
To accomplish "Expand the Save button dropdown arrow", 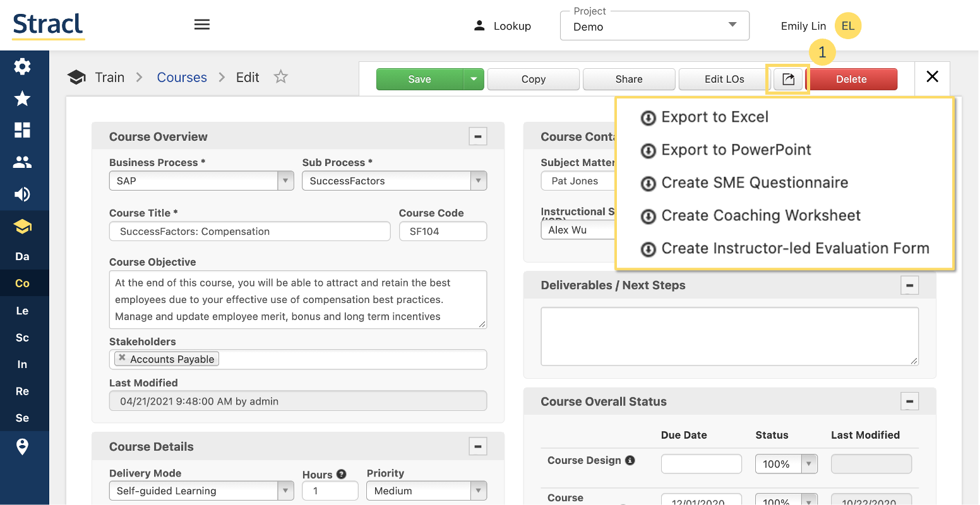I will 474,79.
